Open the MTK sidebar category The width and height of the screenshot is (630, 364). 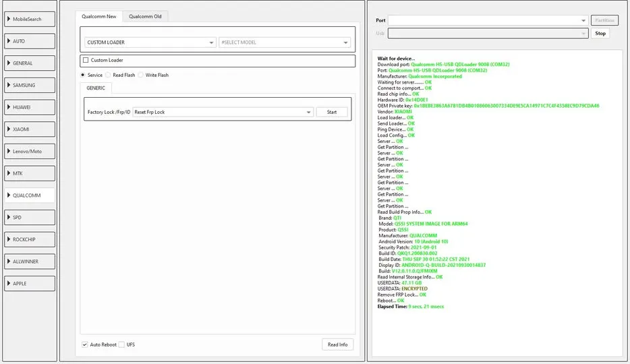tap(30, 173)
